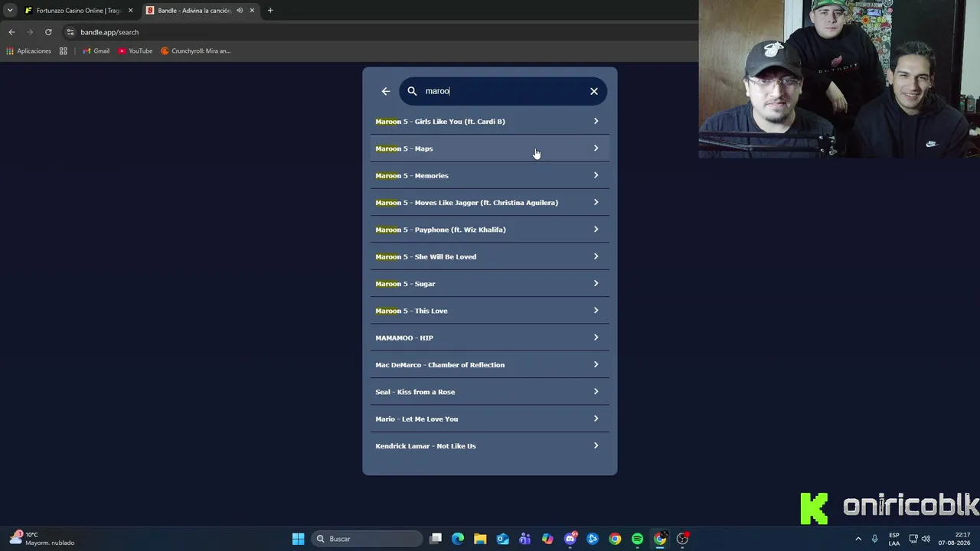Click chevron on the Maps row
The image size is (980, 551).
(596, 148)
